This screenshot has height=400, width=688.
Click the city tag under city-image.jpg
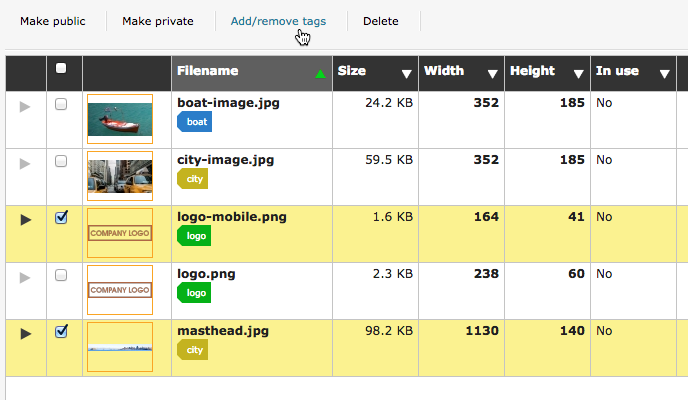pos(193,178)
